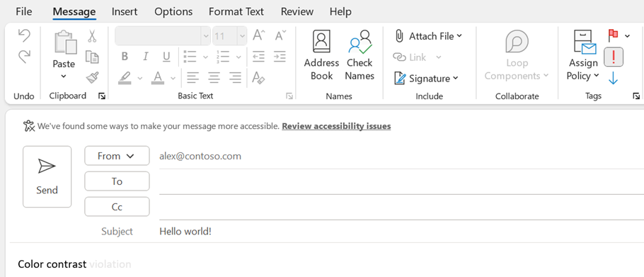This screenshot has height=277, width=644.
Task: Toggle High Importance exclamation mark
Action: coord(613,57)
